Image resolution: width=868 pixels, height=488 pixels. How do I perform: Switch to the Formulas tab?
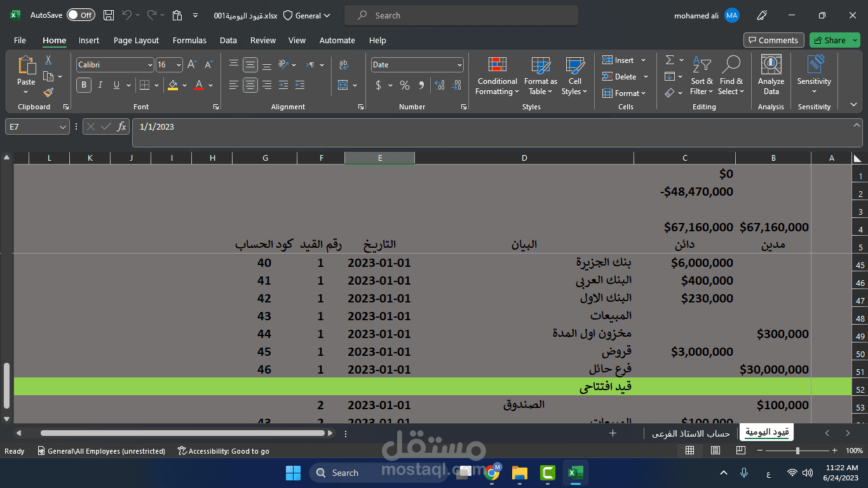(189, 40)
